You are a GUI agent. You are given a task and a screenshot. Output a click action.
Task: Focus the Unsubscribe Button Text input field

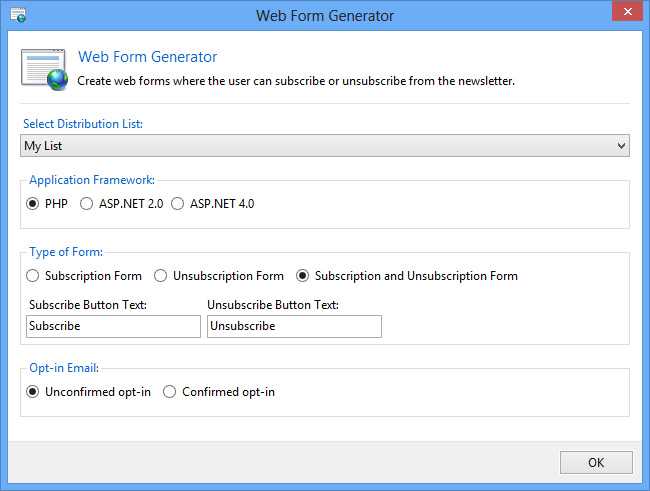tap(294, 326)
